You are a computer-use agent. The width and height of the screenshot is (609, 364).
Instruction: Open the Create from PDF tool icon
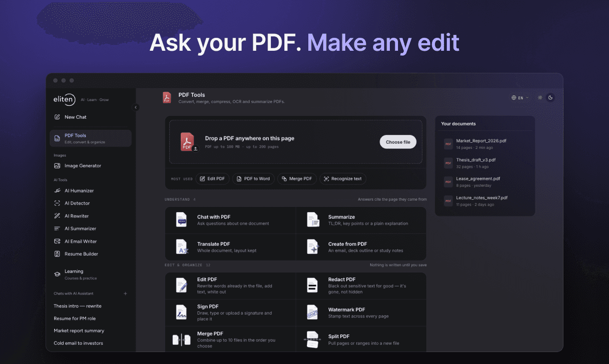(x=313, y=247)
